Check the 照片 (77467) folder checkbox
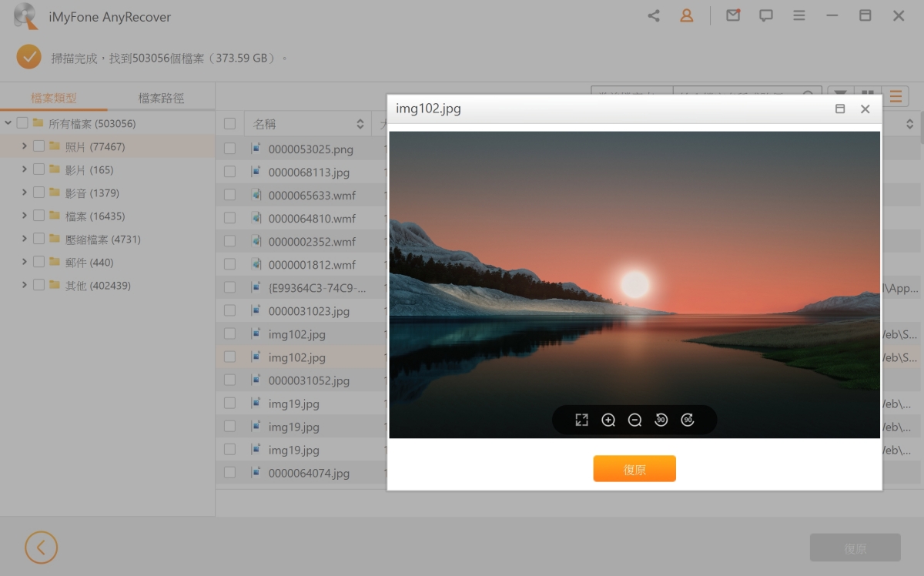Screen dimensions: 924x576 pos(38,146)
